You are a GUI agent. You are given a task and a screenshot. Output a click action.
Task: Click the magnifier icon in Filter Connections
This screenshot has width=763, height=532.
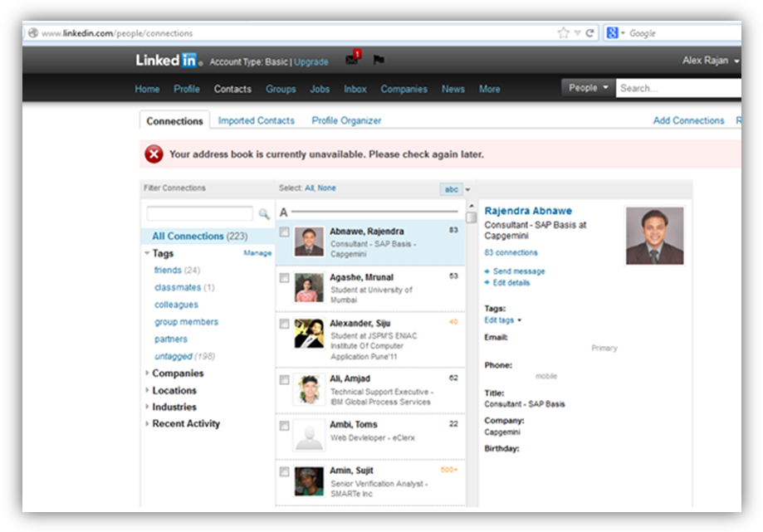[x=264, y=213]
